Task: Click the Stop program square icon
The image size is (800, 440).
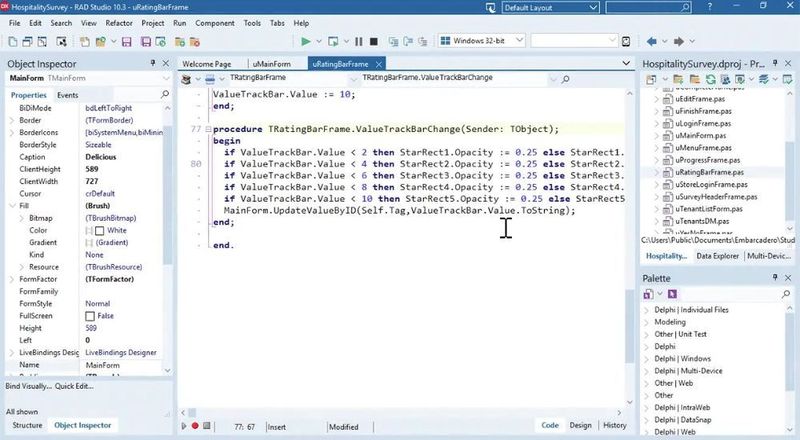Action: point(373,41)
